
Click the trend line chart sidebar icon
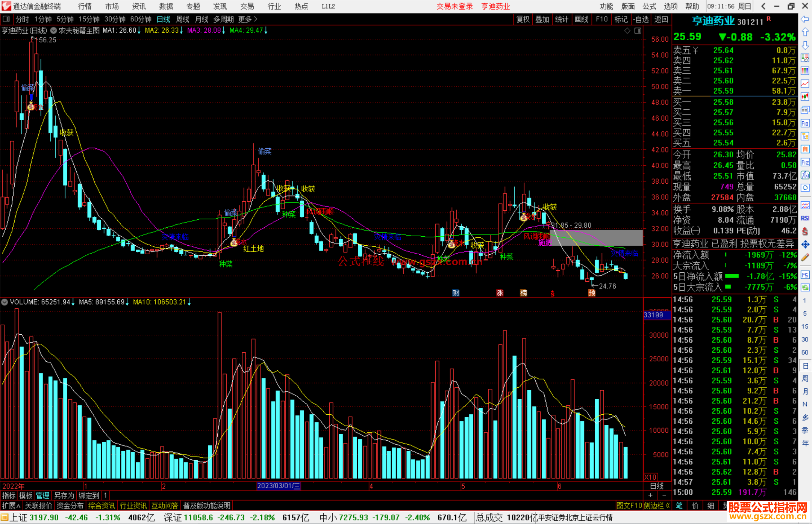(805, 84)
